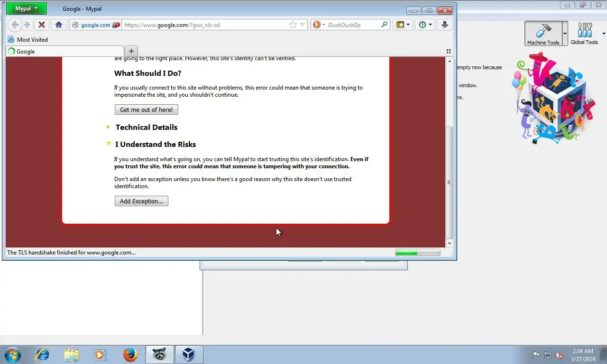Viewport: 607px width, 364px height.
Task: Click the vertical scrollbar thumb
Action: pos(450,182)
